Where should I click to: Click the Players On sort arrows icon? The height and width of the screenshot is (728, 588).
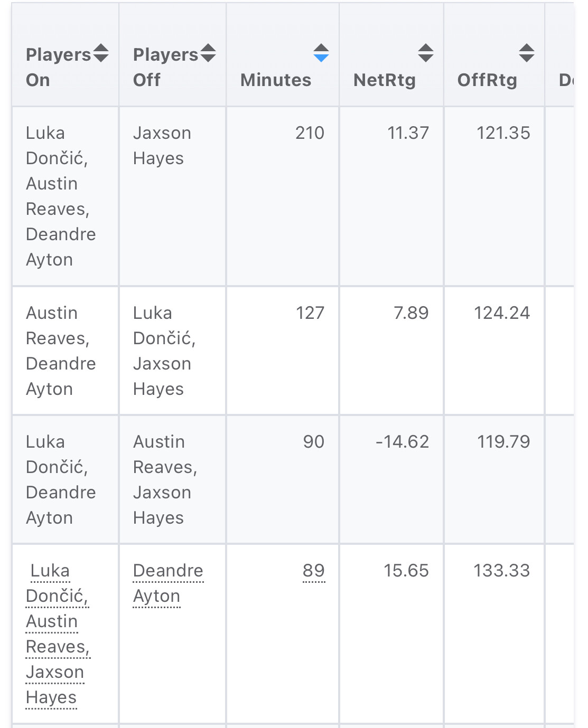click(101, 53)
